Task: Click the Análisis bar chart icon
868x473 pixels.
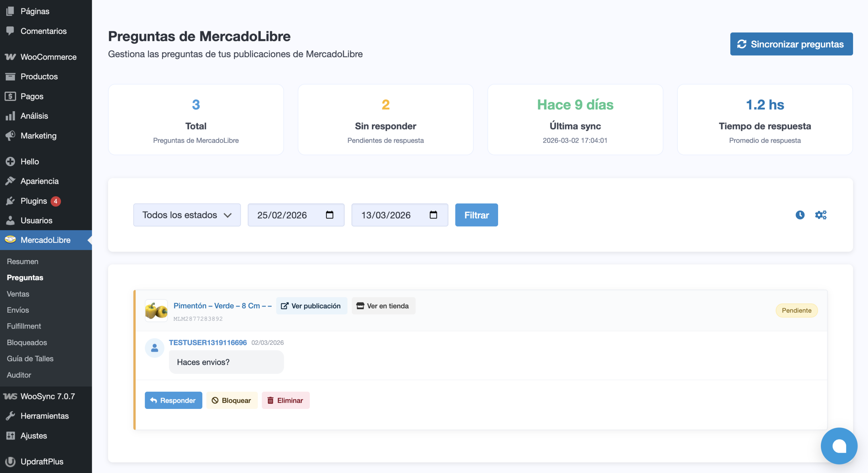Action: pos(10,116)
